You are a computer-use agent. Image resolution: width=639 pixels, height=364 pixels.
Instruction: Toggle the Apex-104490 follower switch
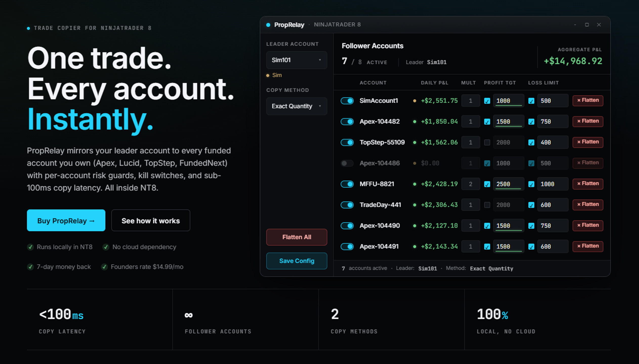347,226
